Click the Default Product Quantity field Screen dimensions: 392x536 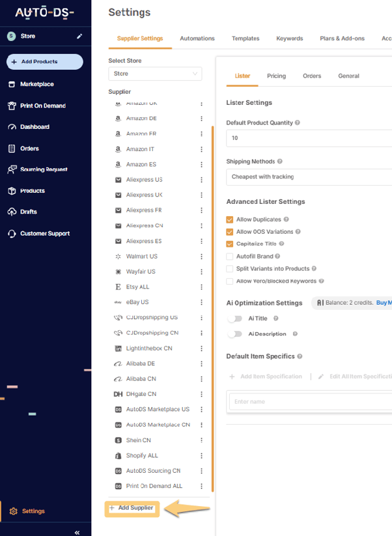(309, 138)
